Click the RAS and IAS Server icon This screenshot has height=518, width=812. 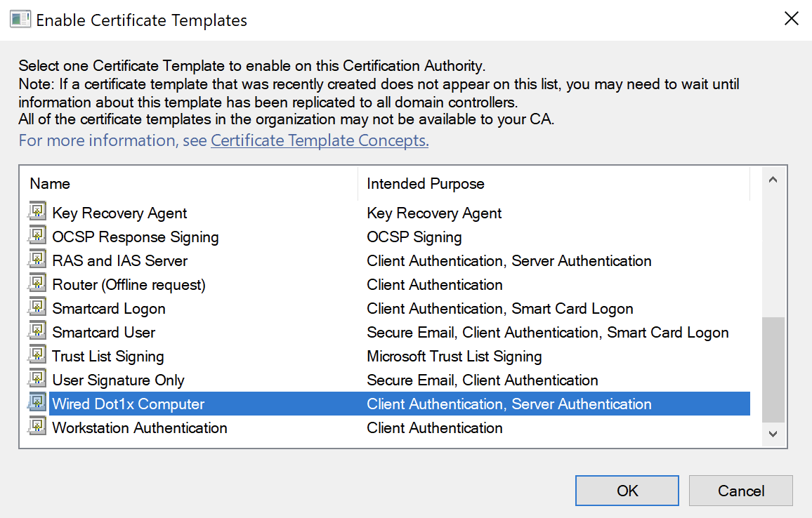37,260
